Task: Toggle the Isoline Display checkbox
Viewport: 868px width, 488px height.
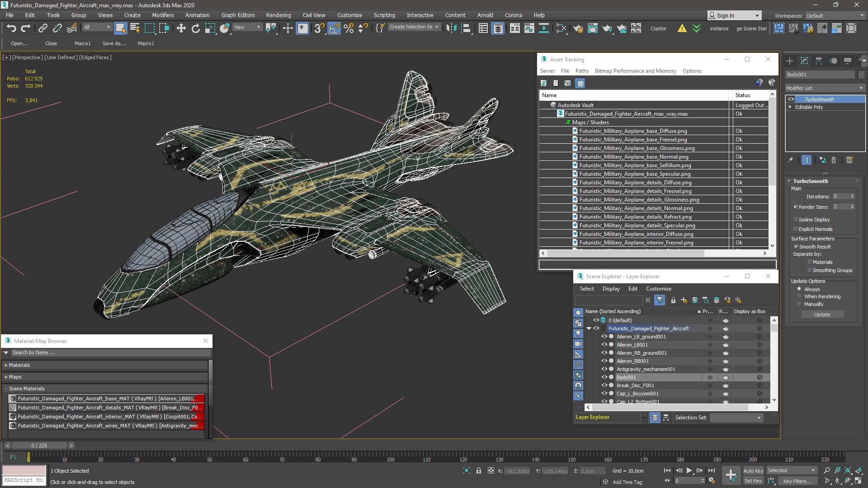Action: click(796, 220)
